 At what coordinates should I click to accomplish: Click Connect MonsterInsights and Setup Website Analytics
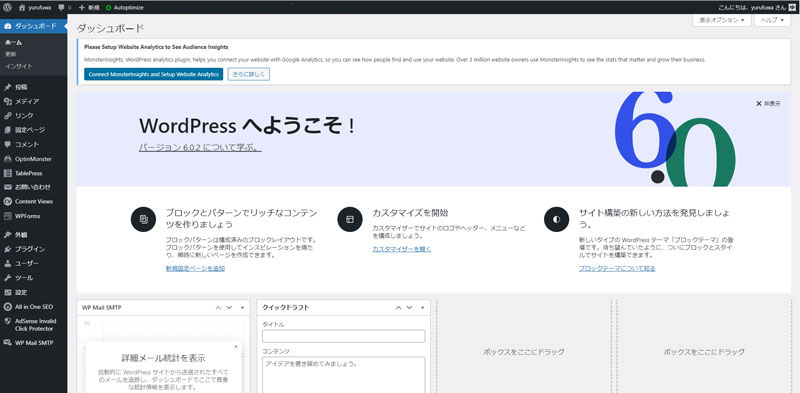pos(154,74)
